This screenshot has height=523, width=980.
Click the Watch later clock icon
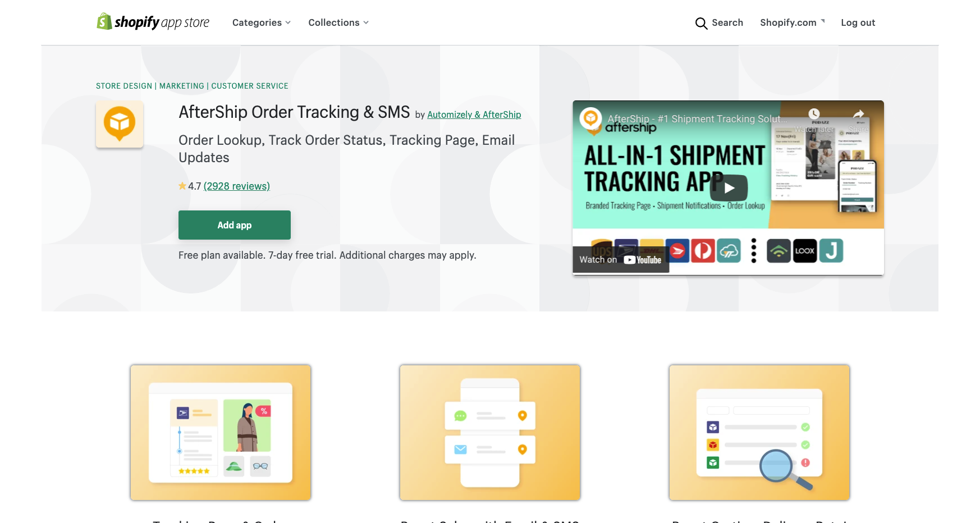tap(814, 114)
